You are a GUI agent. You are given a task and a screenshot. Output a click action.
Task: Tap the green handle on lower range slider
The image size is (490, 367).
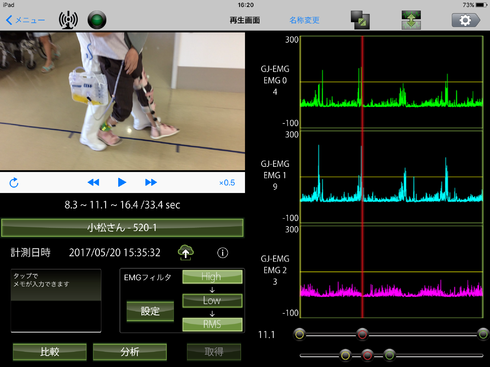click(x=389, y=355)
